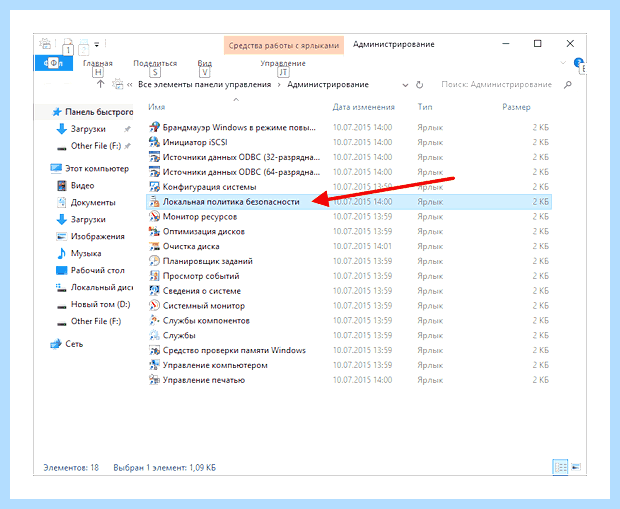Switch to details view icon
Viewport: 620px width, 509px height.
(560, 467)
